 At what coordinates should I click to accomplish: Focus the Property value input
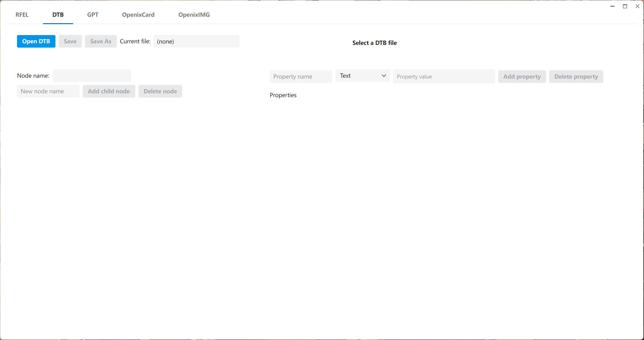444,76
